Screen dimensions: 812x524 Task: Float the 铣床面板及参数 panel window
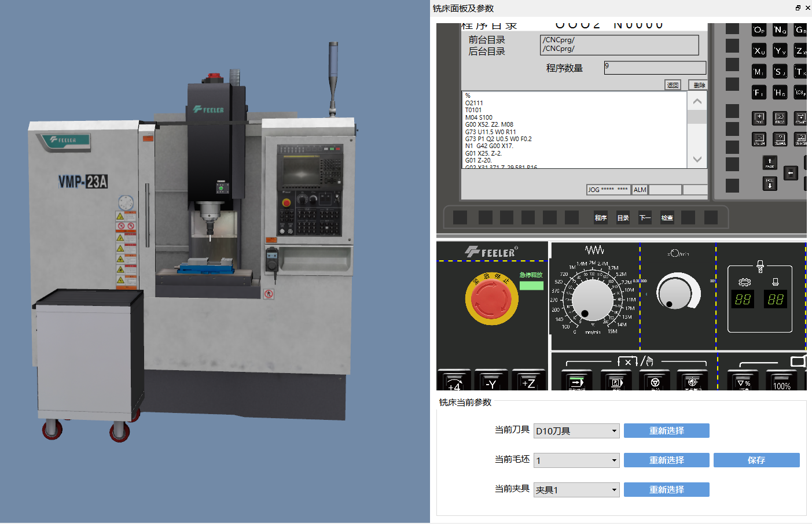click(798, 8)
